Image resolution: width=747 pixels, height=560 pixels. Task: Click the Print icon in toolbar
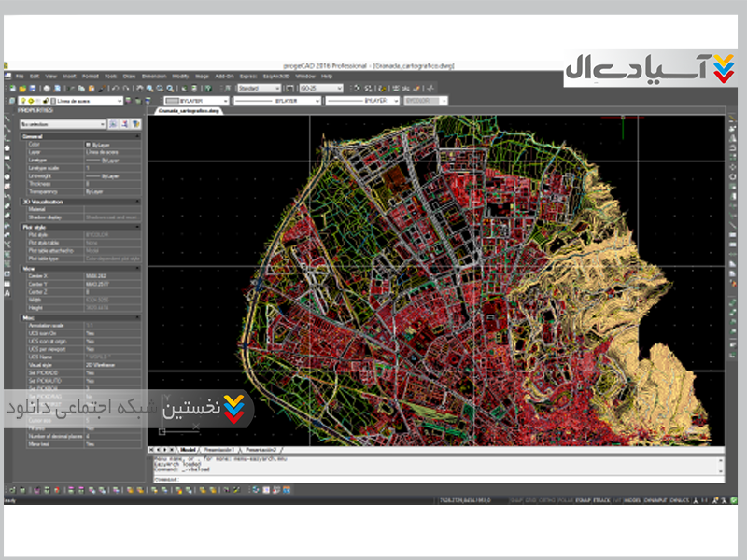pyautogui.click(x=45, y=88)
